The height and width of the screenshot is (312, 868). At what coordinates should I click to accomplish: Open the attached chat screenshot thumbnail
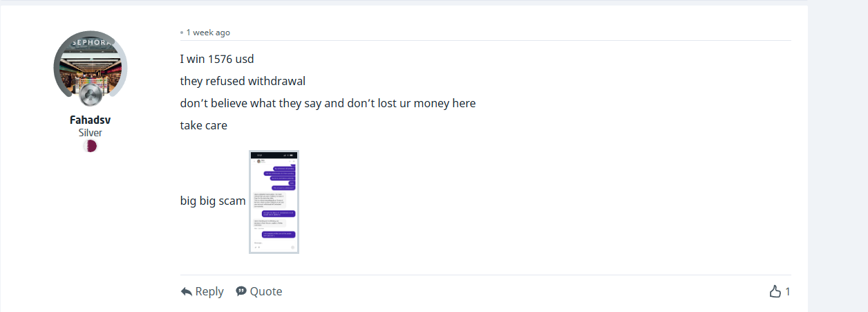pos(274,202)
